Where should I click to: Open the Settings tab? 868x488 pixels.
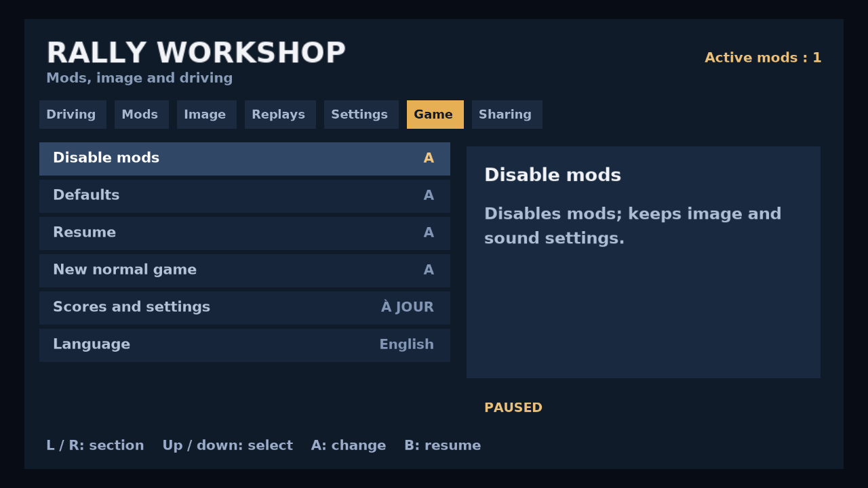pos(361,115)
